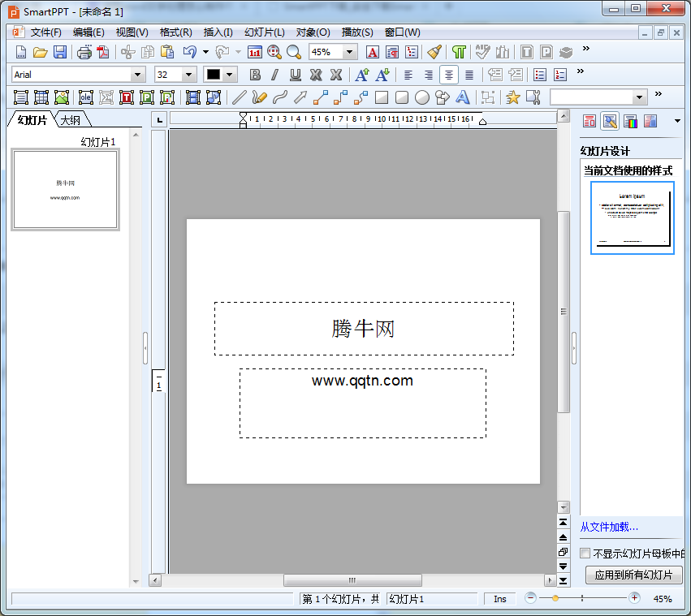Click the 应用到所有幻灯片 button
Image resolution: width=691 pixels, height=616 pixels.
pos(633,575)
